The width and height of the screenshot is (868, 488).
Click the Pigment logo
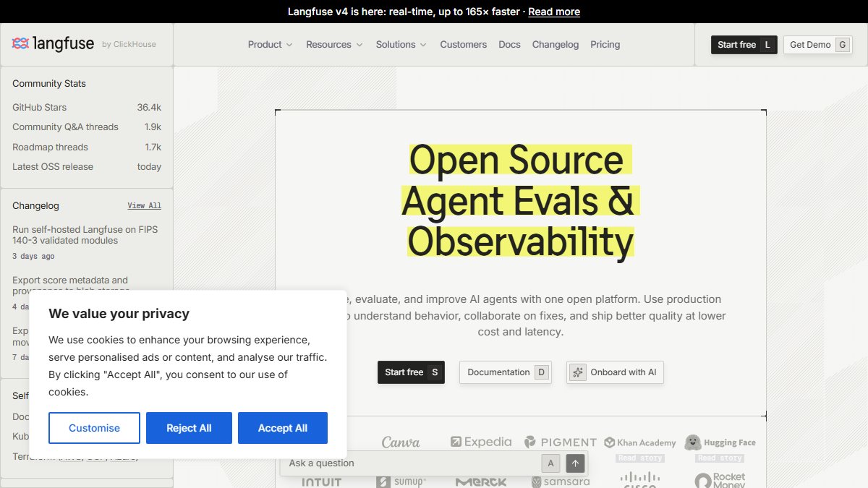(x=561, y=442)
